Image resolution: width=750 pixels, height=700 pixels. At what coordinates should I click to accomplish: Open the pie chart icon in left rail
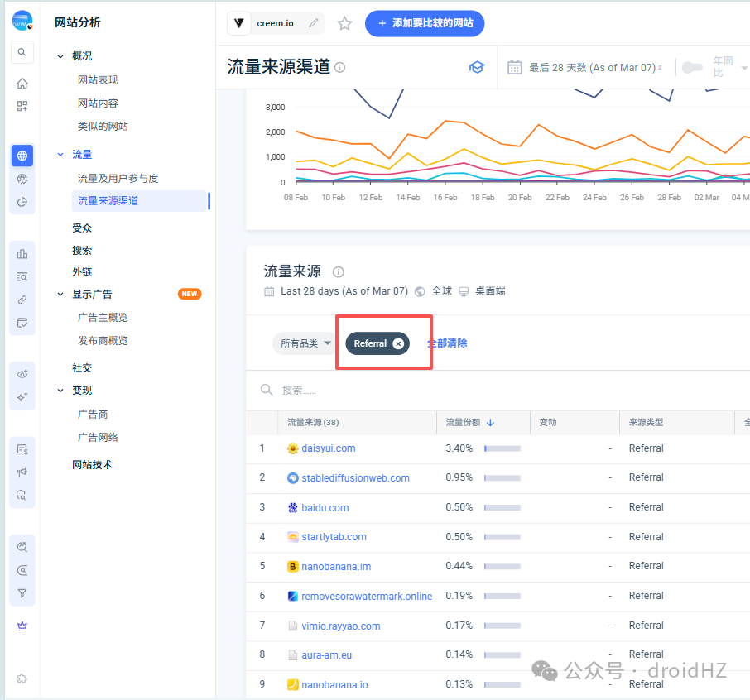pyautogui.click(x=22, y=202)
